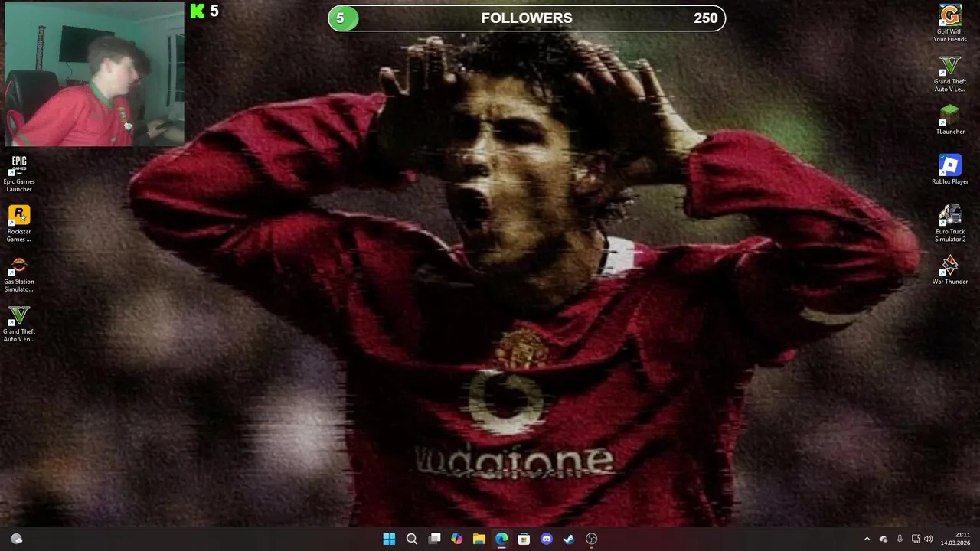Open the Windows Start menu
Screen dimensions: 980x551
coord(389,539)
